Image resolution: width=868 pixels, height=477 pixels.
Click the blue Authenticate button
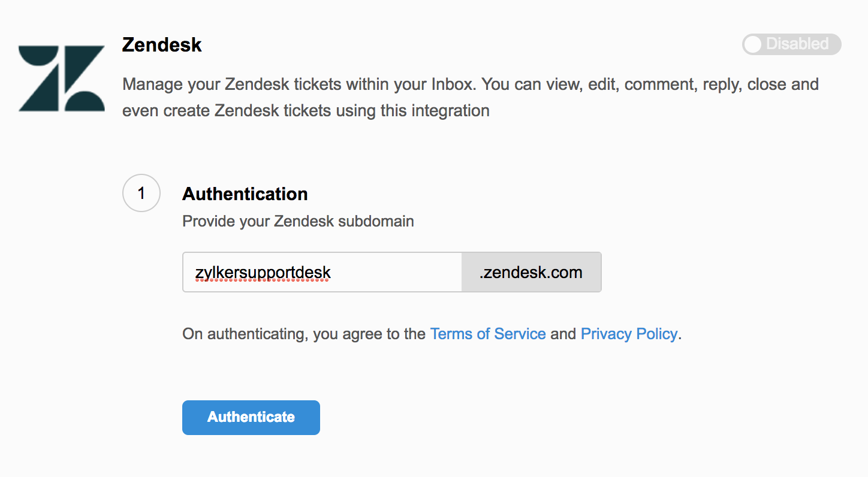(251, 417)
